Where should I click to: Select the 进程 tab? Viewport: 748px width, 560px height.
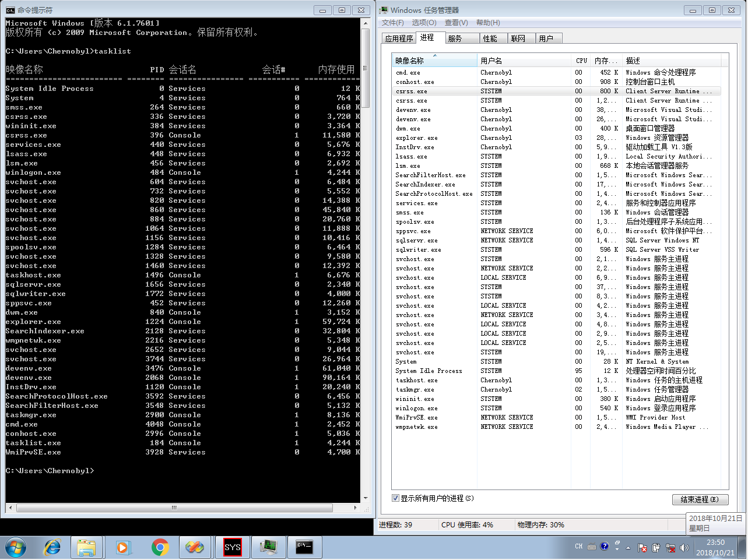pyautogui.click(x=430, y=37)
